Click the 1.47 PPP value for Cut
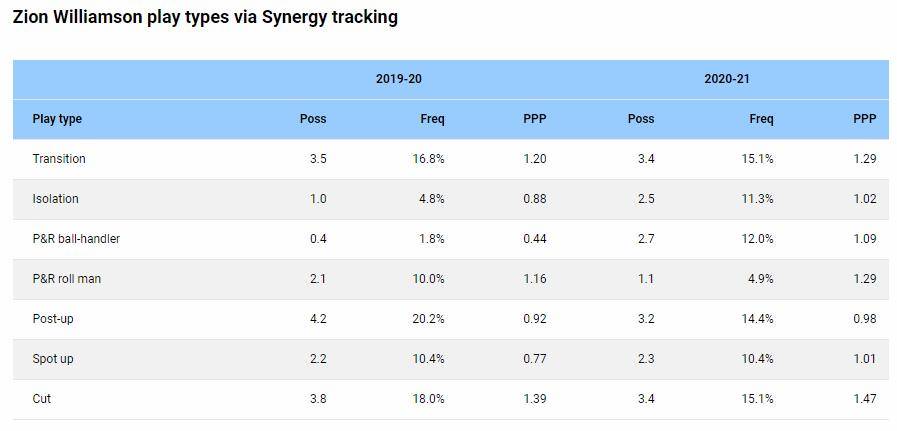This screenshot has height=431, width=897. click(x=864, y=399)
